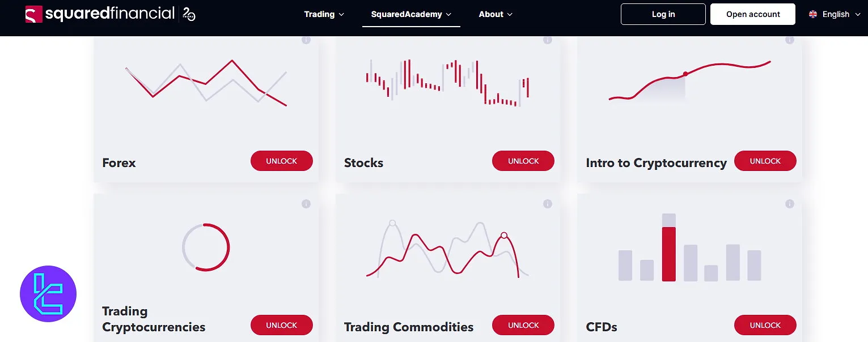Click the Open account button
Screen dimensions: 868x342
coord(752,14)
